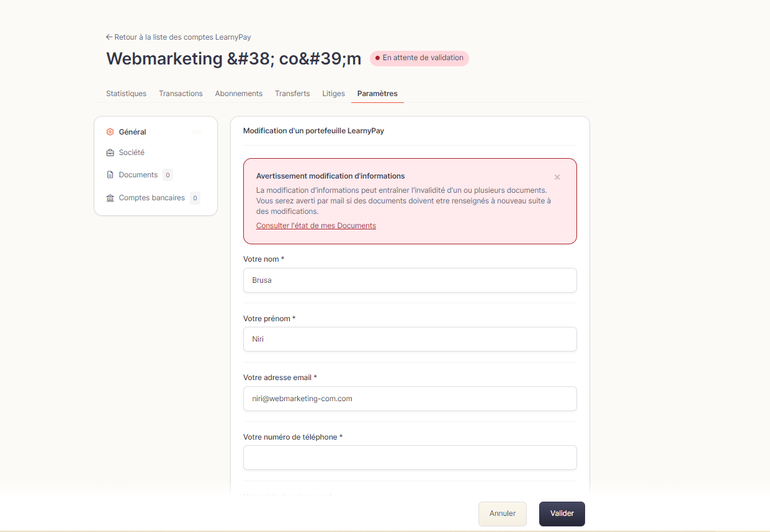Focus the empty phone number field

click(410, 458)
